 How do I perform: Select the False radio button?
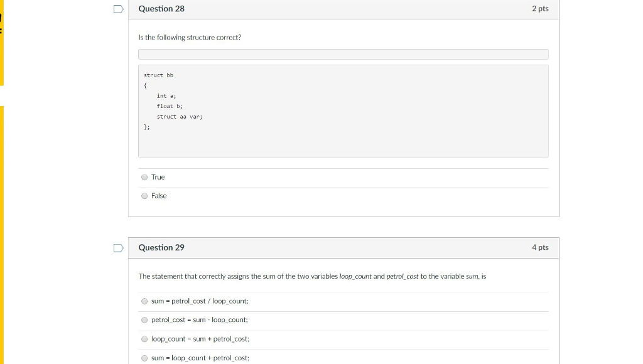(144, 196)
